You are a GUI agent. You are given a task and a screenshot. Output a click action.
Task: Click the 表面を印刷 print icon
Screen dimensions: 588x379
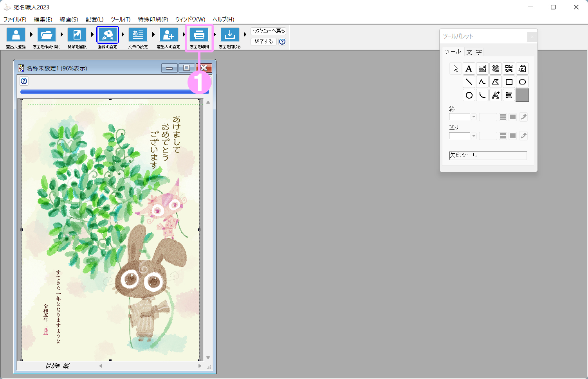point(199,35)
